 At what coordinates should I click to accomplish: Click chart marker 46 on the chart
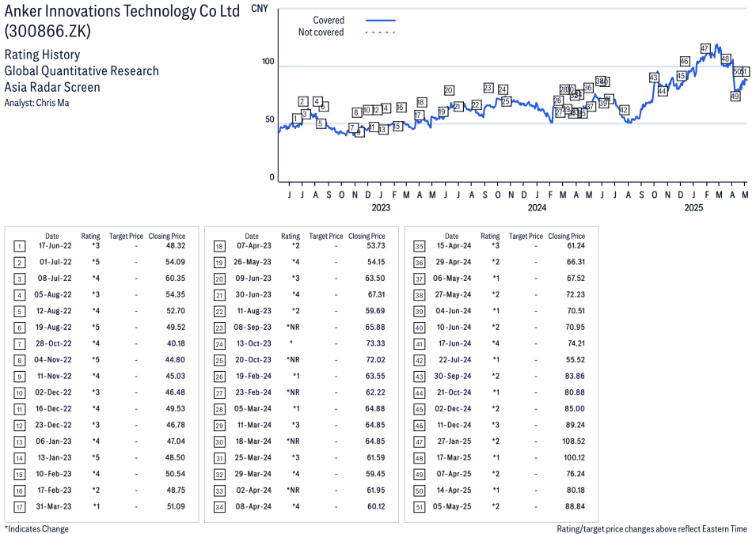click(685, 61)
